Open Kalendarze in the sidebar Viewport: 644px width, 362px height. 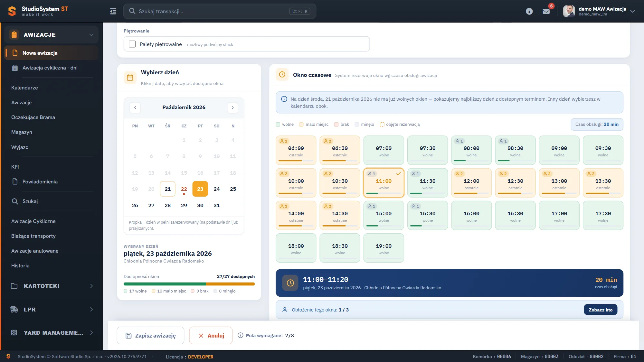[24, 88]
